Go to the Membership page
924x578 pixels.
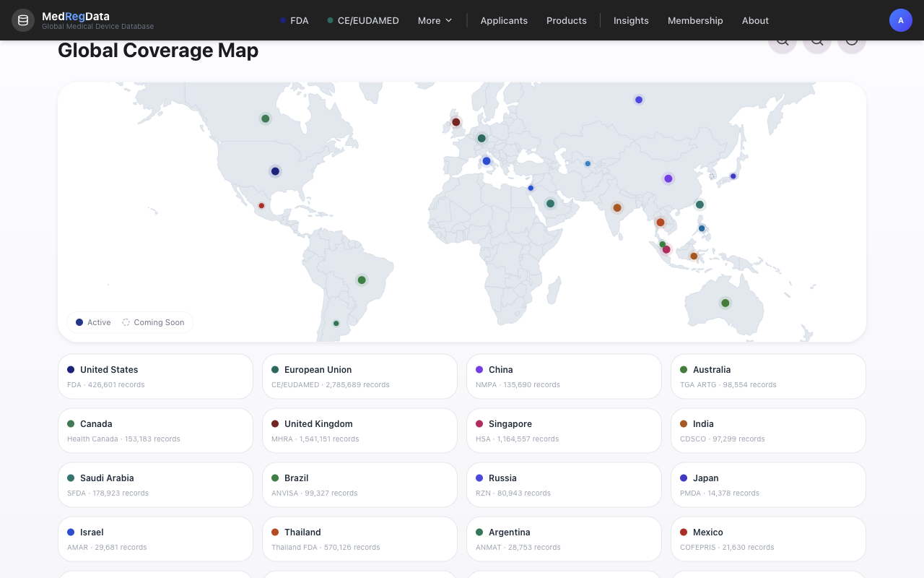click(695, 20)
